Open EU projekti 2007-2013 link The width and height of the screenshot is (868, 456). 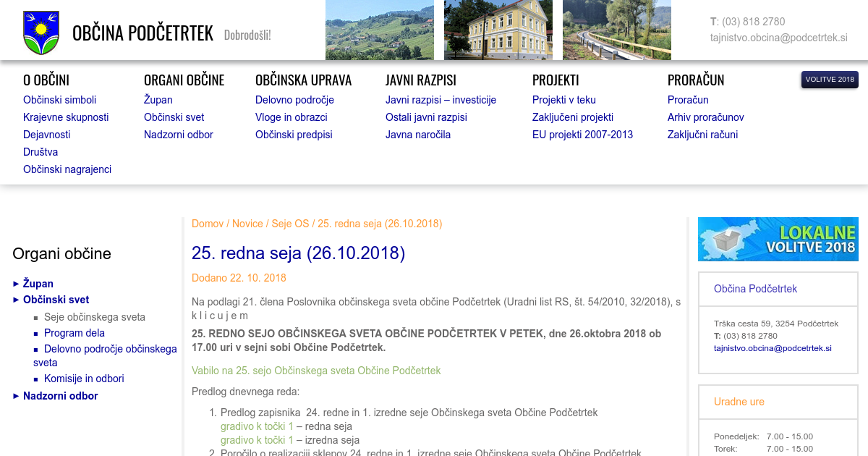pyautogui.click(x=582, y=135)
